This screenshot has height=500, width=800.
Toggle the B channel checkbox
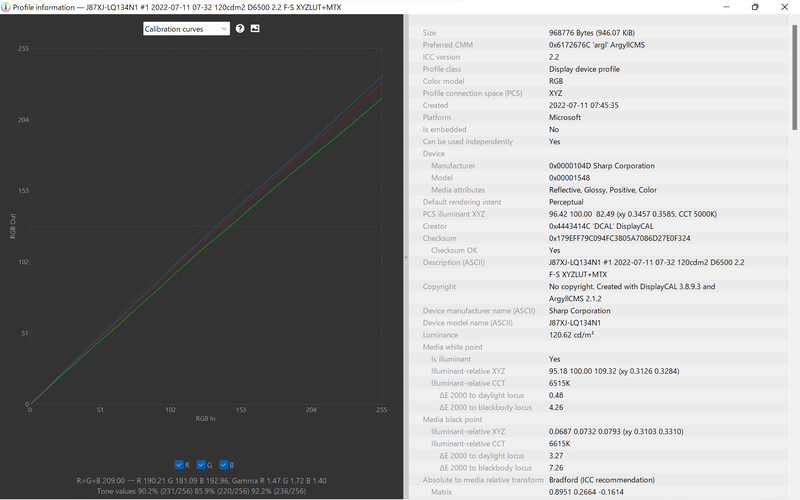(223, 465)
